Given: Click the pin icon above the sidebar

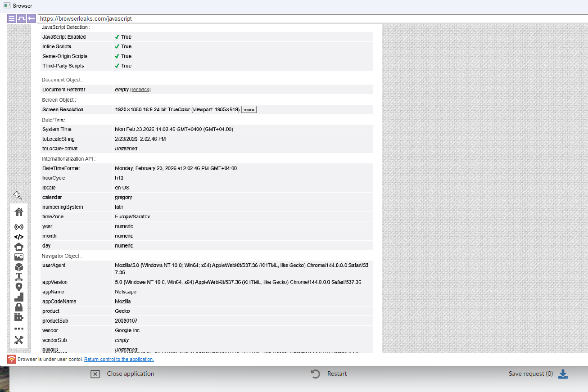Looking at the screenshot, I should pyautogui.click(x=18, y=195).
